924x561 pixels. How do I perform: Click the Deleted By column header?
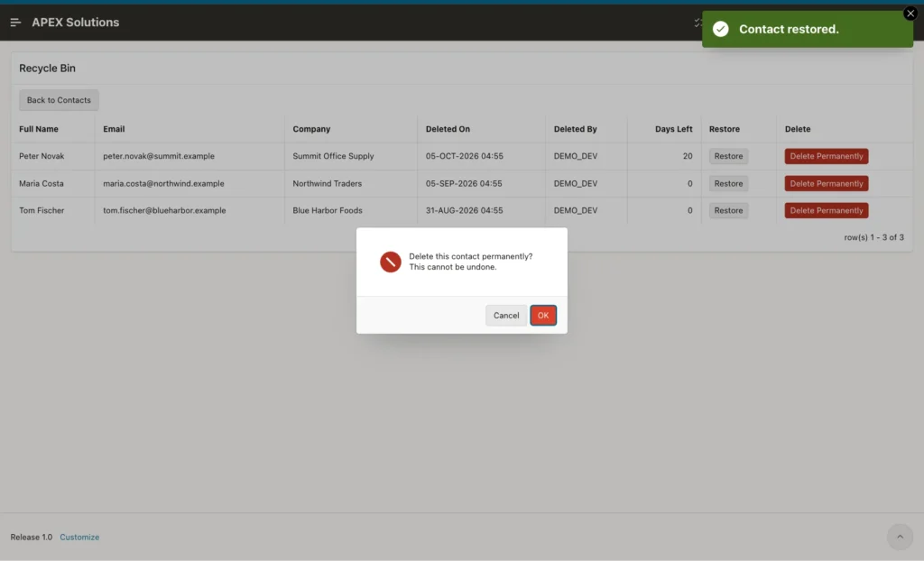pos(575,129)
